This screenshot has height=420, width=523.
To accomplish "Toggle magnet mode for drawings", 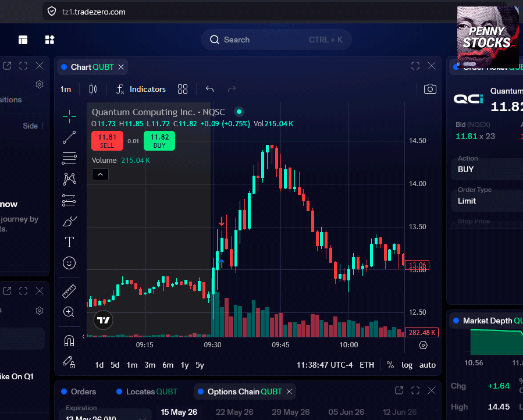I will 69,341.
